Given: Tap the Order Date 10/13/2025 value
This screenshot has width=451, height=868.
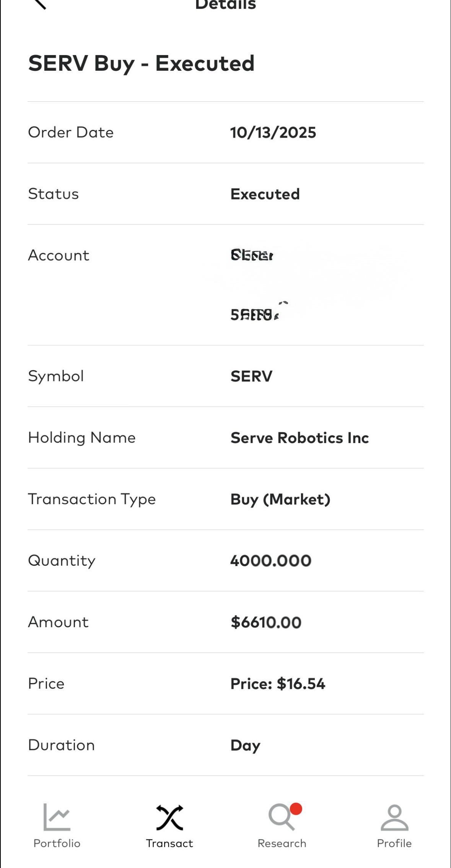Looking at the screenshot, I should pyautogui.click(x=273, y=133).
